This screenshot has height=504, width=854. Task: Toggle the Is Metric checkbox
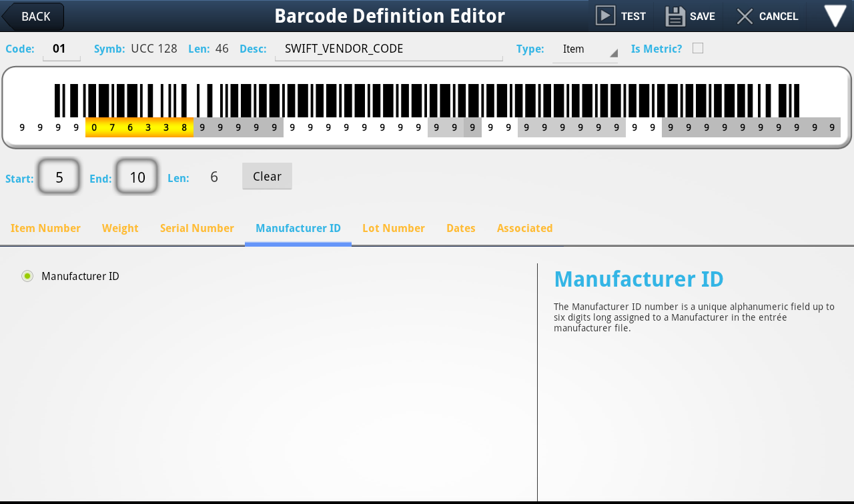(x=698, y=48)
